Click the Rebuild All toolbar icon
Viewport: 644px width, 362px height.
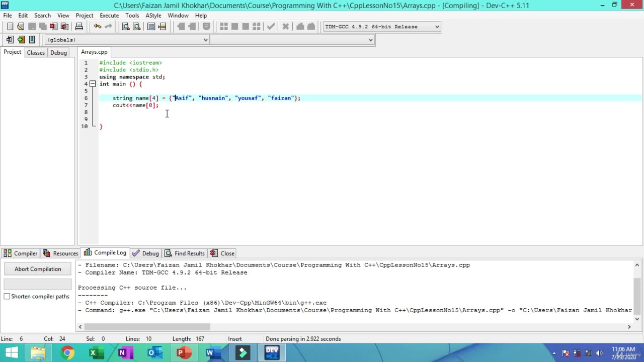pos(257,27)
